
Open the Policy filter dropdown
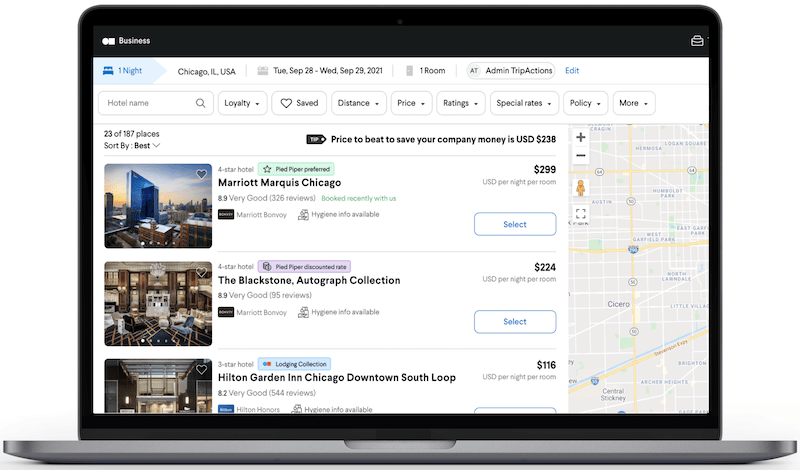tap(586, 103)
